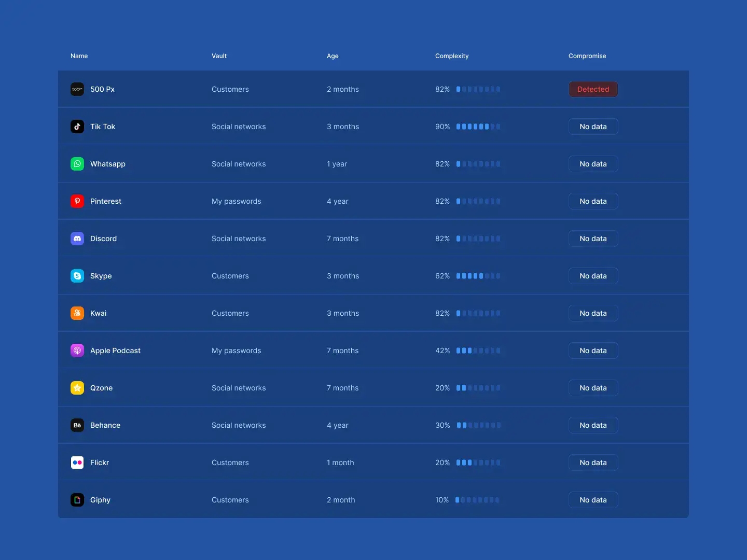Screen dimensions: 747x560
Task: Click the No data button for Qzone
Action: pos(593,388)
